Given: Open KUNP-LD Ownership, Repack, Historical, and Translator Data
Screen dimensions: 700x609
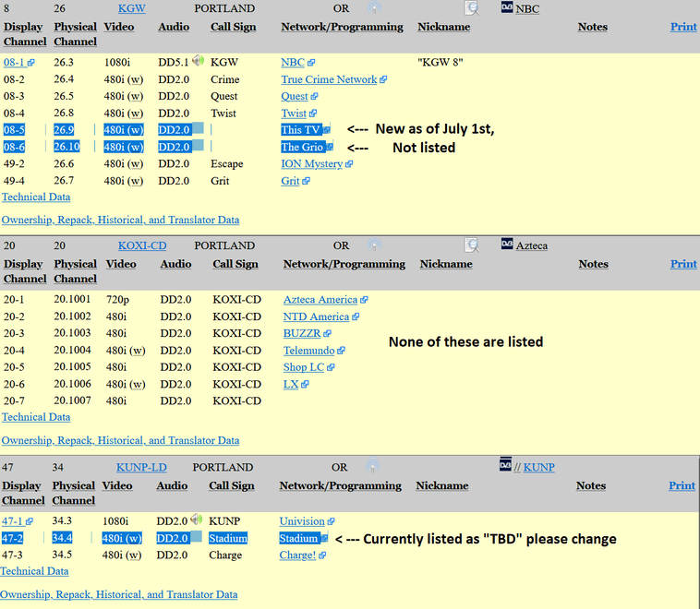Looking at the screenshot, I should click(x=119, y=595).
